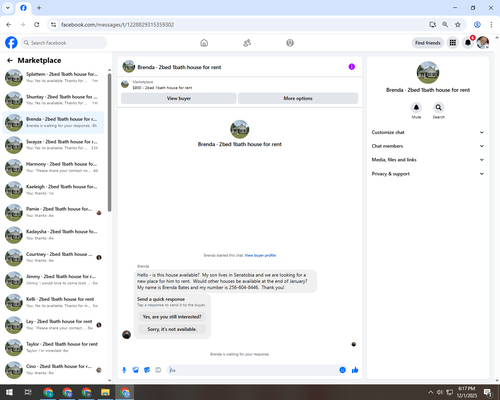Open the account profile picture menu
This screenshot has width=500, height=400.
point(483,43)
